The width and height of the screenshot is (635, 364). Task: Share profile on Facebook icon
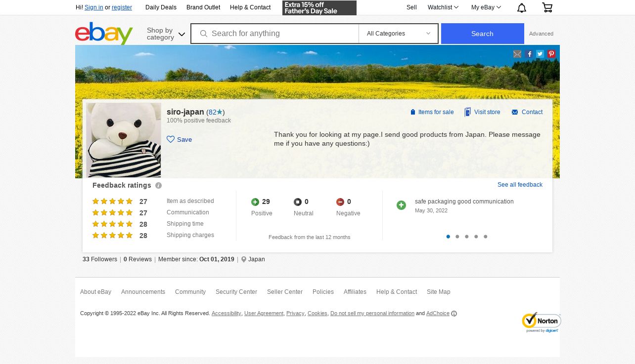click(529, 54)
